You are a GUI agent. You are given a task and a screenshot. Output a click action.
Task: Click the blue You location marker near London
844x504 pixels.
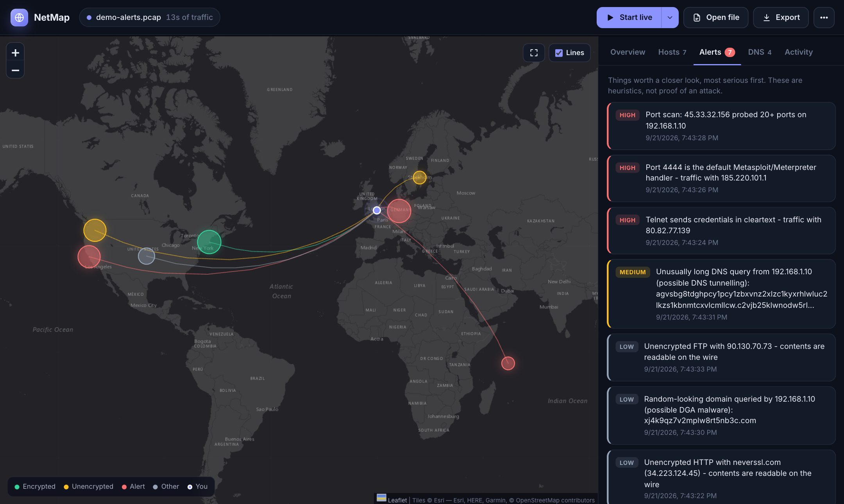(377, 210)
